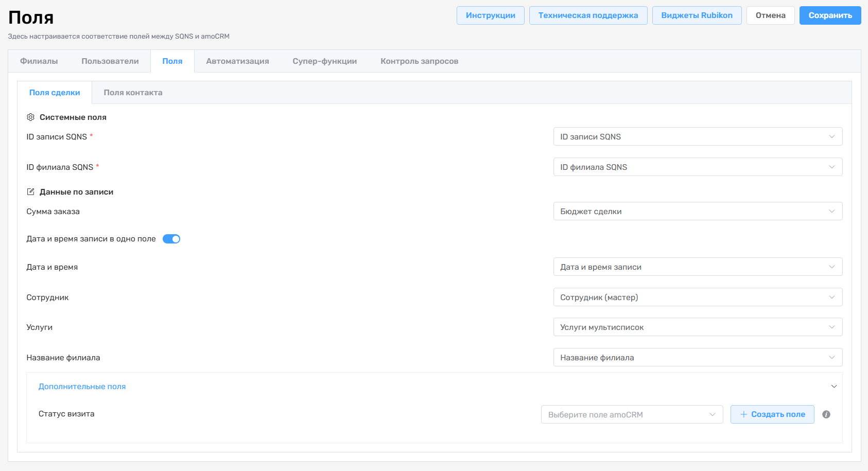The width and height of the screenshot is (868, 471).
Task: Click the Виджеты Rubikon button
Action: (697, 15)
